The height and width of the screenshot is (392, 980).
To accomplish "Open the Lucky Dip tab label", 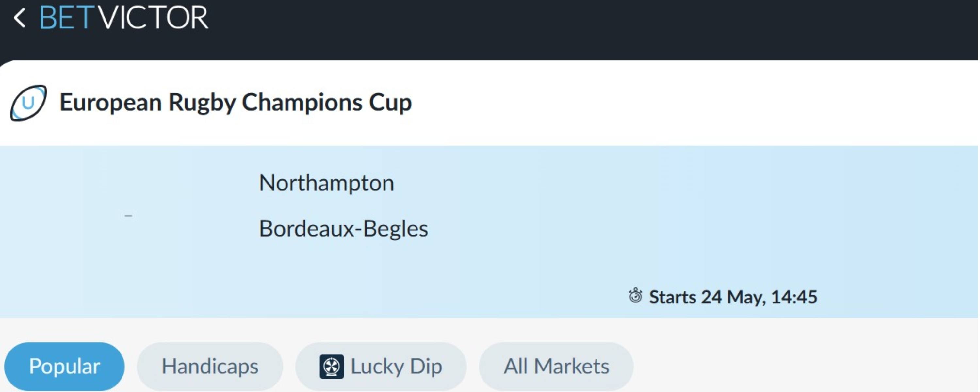I will pyautogui.click(x=396, y=367).
